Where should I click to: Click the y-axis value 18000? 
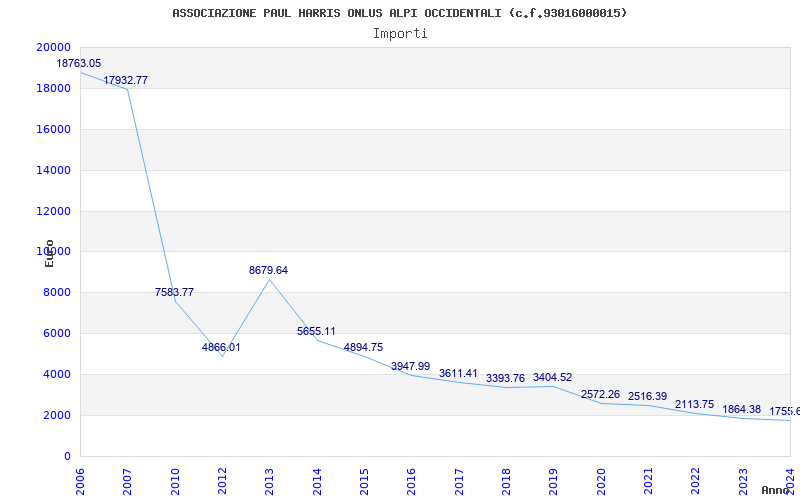coord(54,88)
